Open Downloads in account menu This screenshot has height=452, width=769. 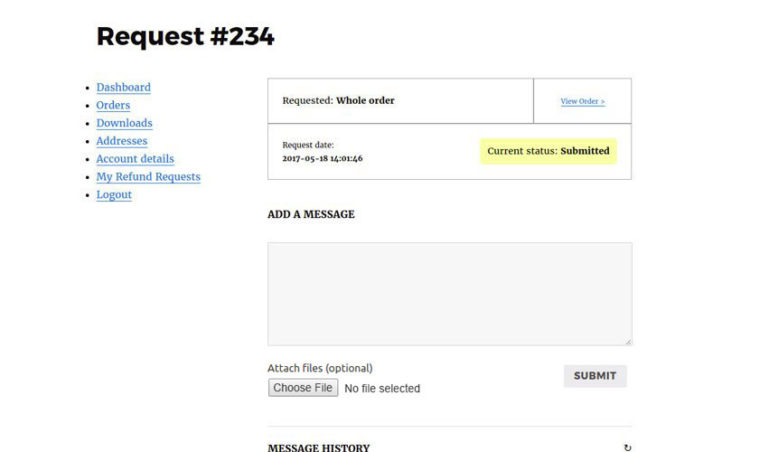124,123
